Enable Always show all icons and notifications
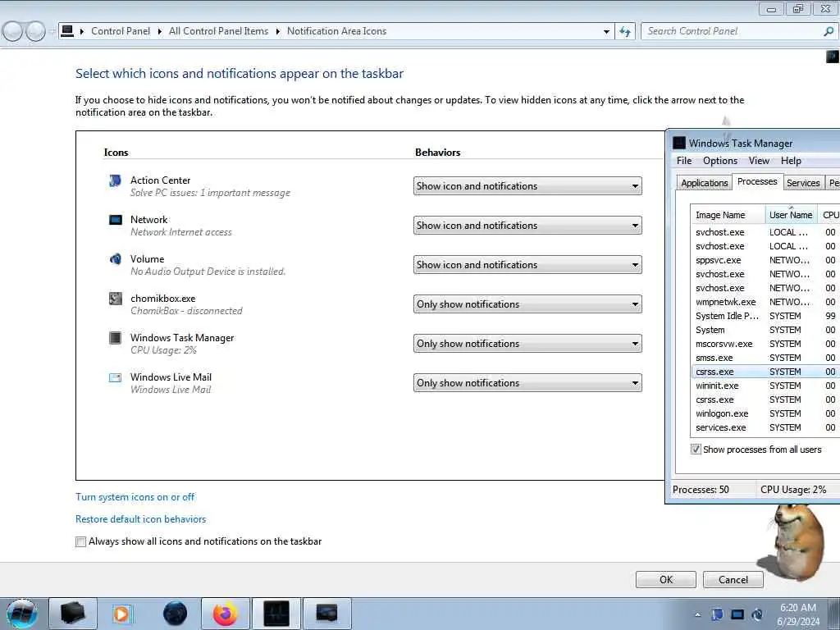840x630 pixels. [81, 541]
